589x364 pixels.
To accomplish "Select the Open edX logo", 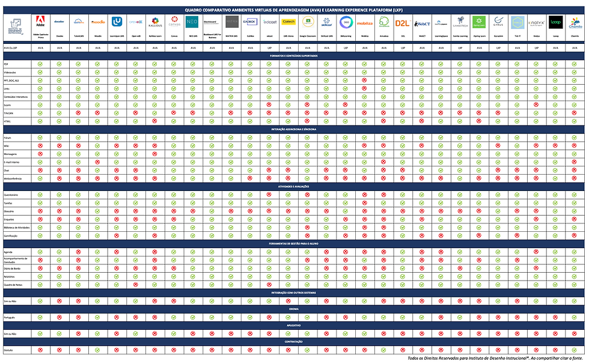I will pyautogui.click(x=136, y=22).
